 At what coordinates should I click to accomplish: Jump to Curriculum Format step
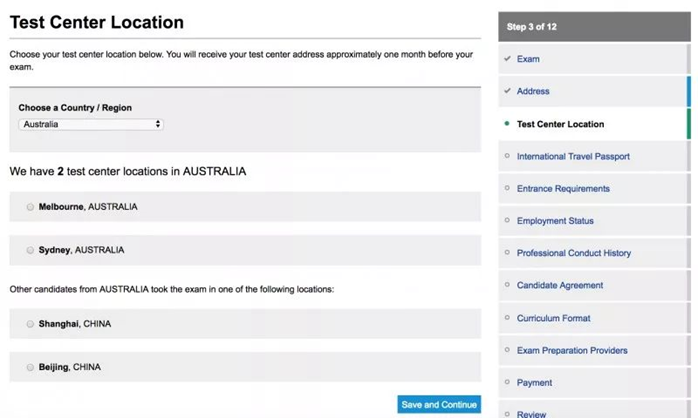(x=553, y=318)
